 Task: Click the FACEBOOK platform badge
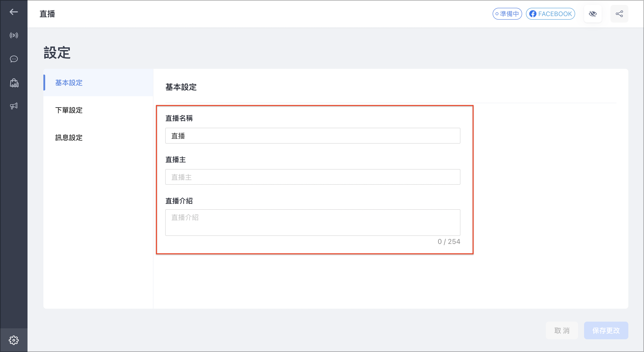pos(551,14)
